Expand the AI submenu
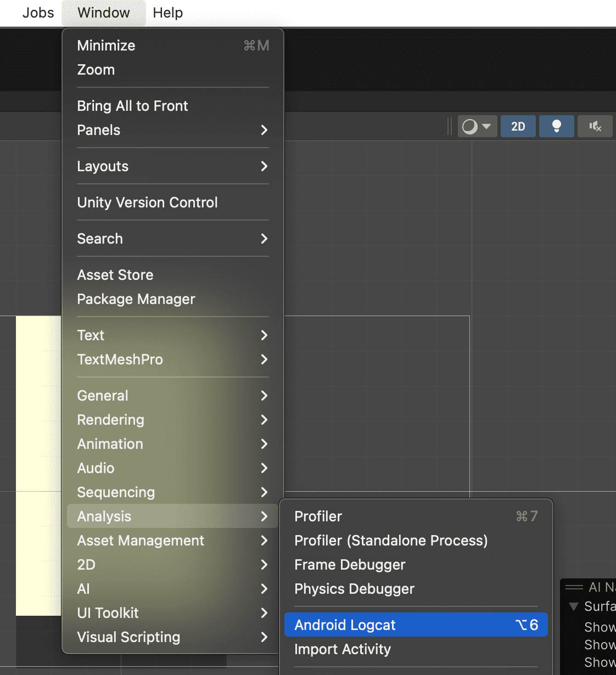This screenshot has width=616, height=675. click(173, 589)
